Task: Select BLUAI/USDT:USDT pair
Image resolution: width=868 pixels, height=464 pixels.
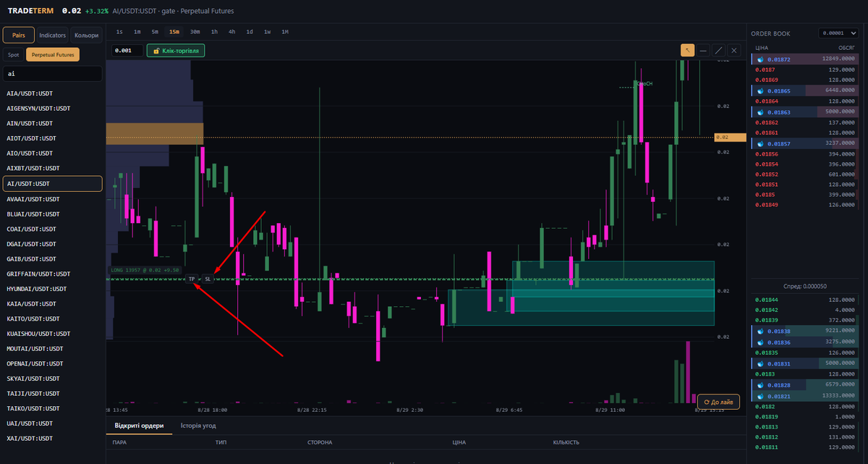Action: pyautogui.click(x=53, y=214)
